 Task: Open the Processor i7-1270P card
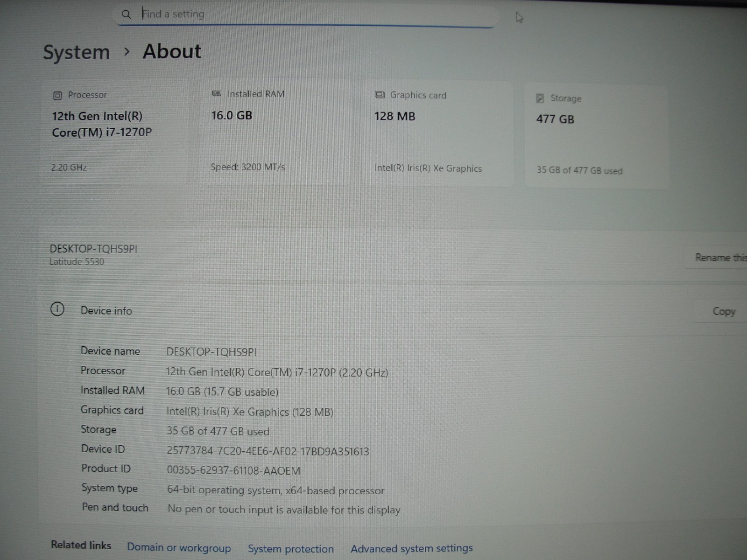(115, 133)
